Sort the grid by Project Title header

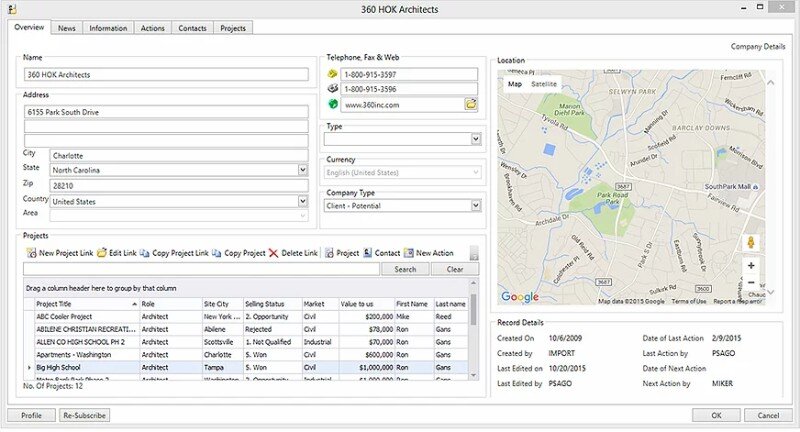pyautogui.click(x=54, y=303)
